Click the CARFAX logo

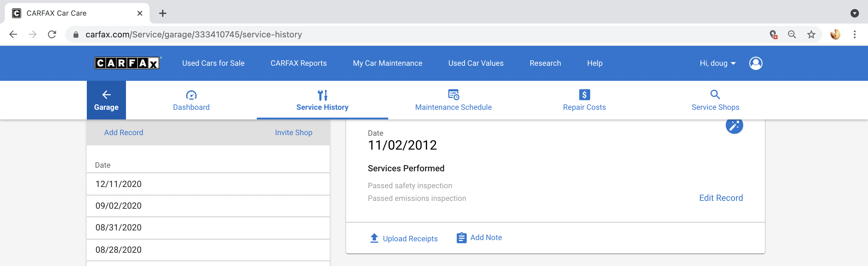pos(127,63)
